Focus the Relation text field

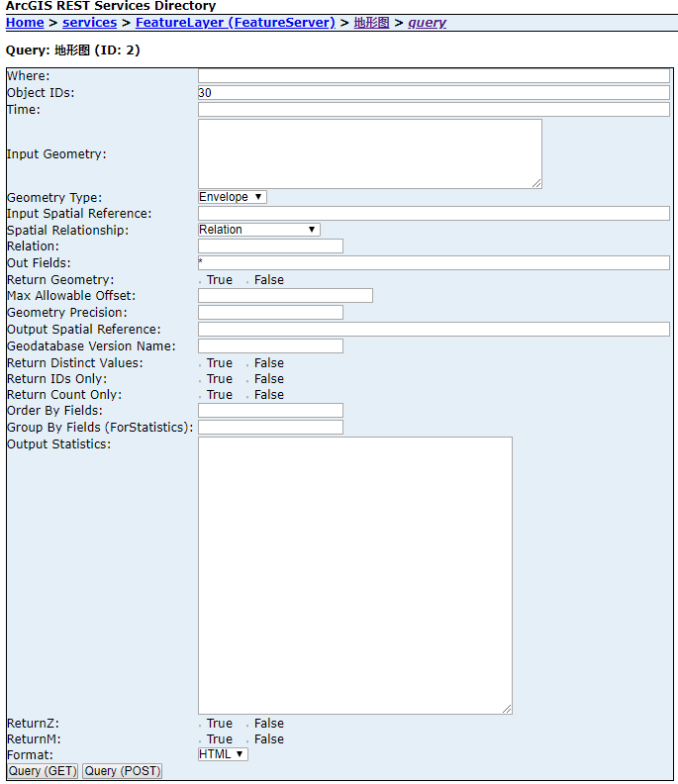(x=270, y=246)
